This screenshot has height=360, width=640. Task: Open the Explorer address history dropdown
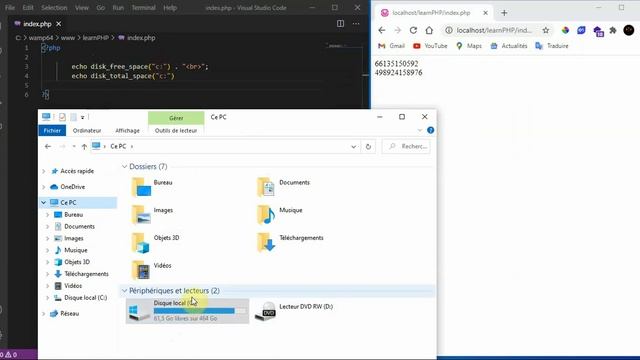coord(353,147)
